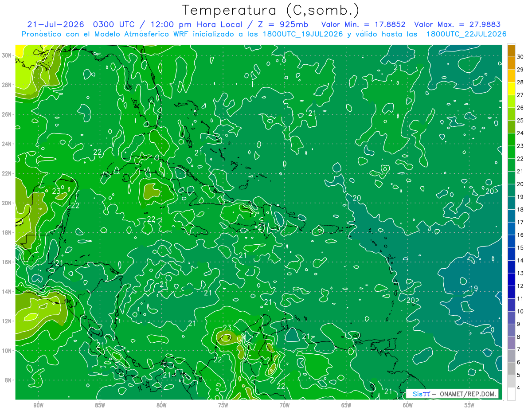Click the title "Temperatura (C,somb.)"
This screenshot has height=411, width=532.
pyautogui.click(x=270, y=10)
